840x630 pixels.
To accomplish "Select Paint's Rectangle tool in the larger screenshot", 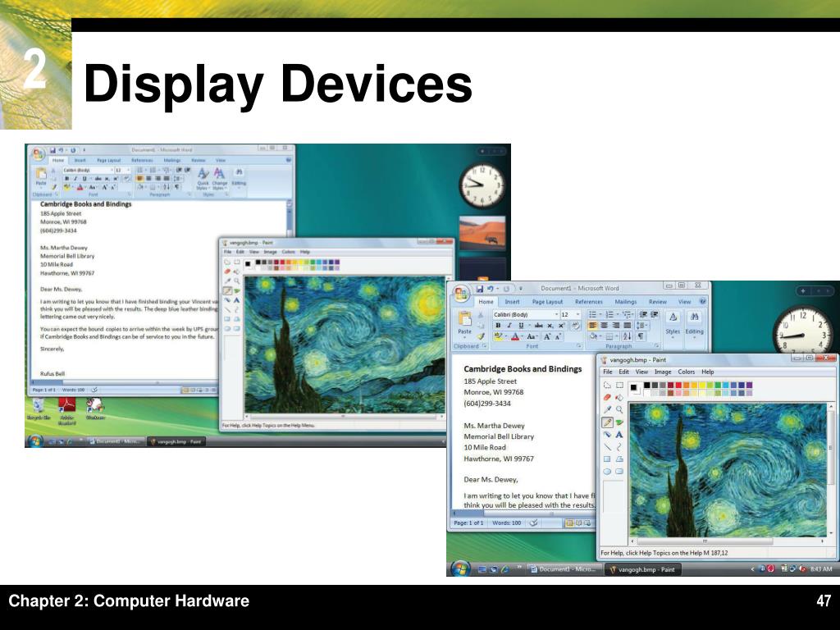I will coord(607,459).
